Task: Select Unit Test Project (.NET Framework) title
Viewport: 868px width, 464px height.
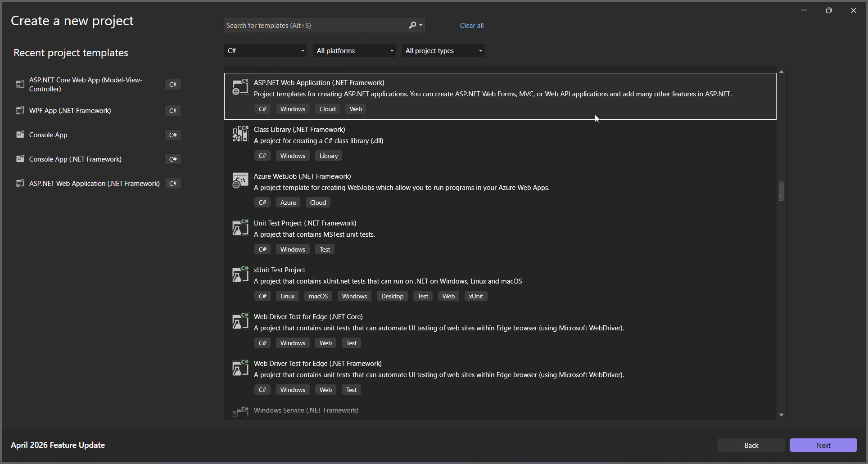Action: pos(305,223)
